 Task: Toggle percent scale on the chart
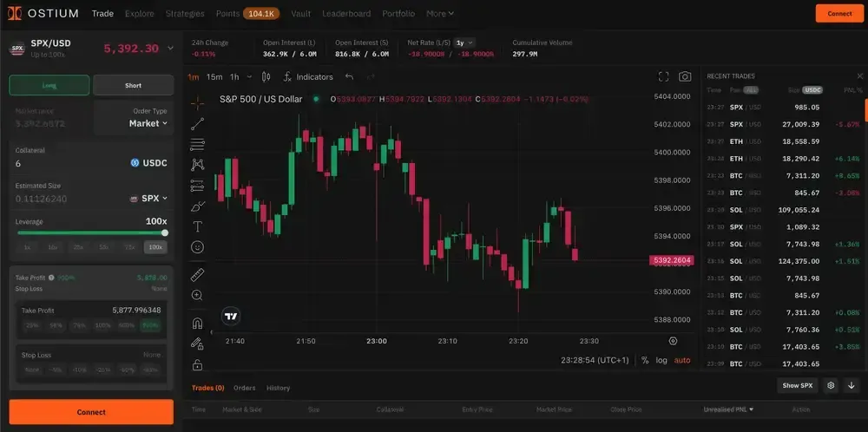tap(645, 360)
